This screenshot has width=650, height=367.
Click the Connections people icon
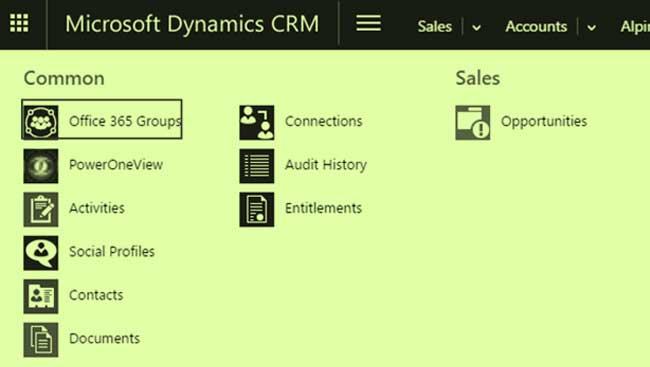257,122
